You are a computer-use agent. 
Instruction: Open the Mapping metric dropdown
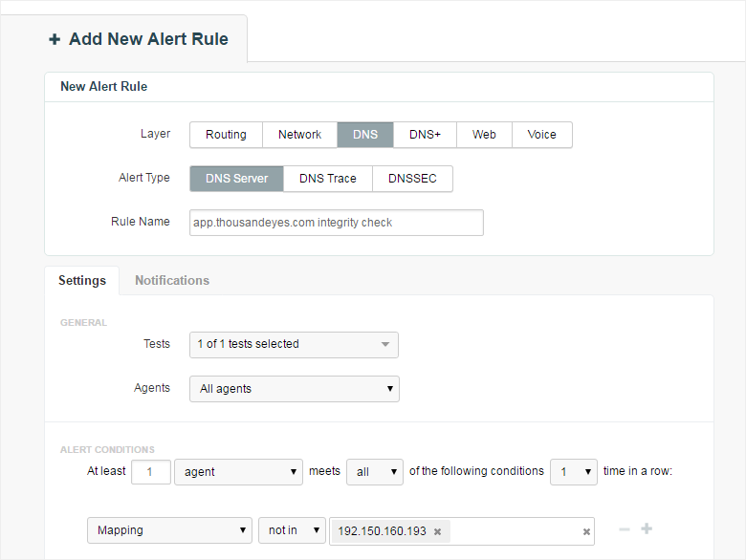click(x=169, y=530)
